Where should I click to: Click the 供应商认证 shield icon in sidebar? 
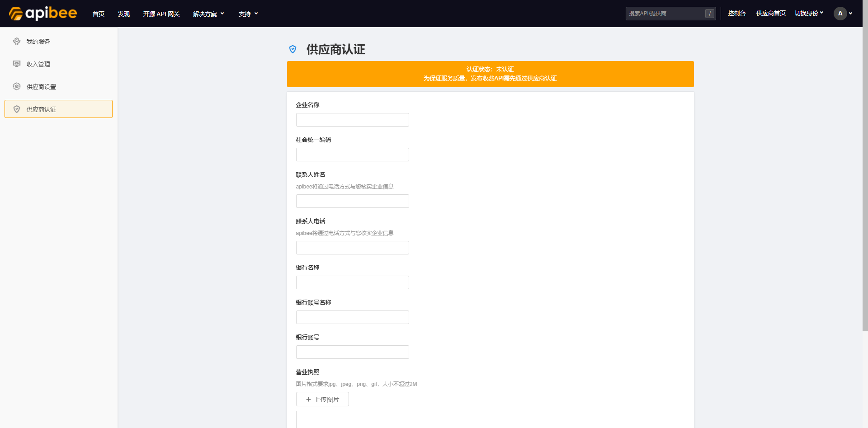click(x=17, y=109)
